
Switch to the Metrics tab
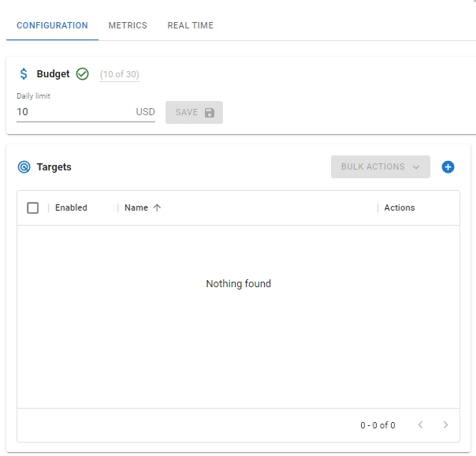click(x=128, y=25)
